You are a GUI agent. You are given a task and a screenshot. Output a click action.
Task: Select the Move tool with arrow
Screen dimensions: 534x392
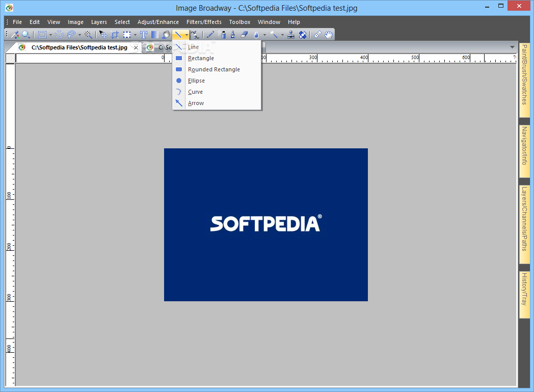click(103, 34)
